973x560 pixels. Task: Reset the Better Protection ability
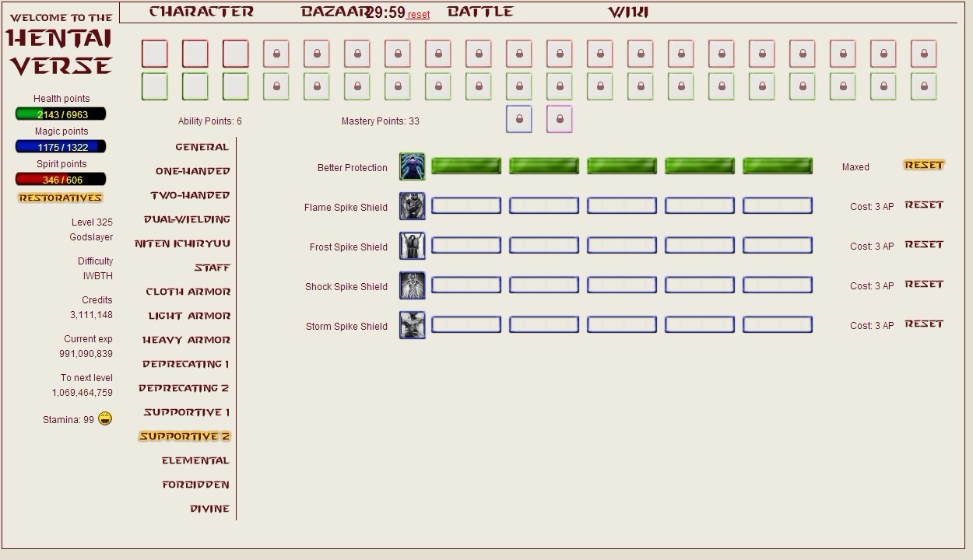pyautogui.click(x=924, y=165)
